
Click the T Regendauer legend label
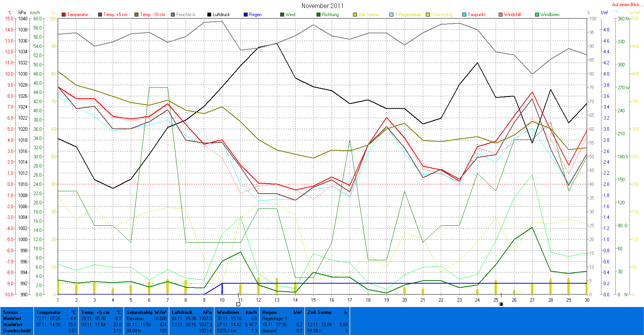pos(408,15)
